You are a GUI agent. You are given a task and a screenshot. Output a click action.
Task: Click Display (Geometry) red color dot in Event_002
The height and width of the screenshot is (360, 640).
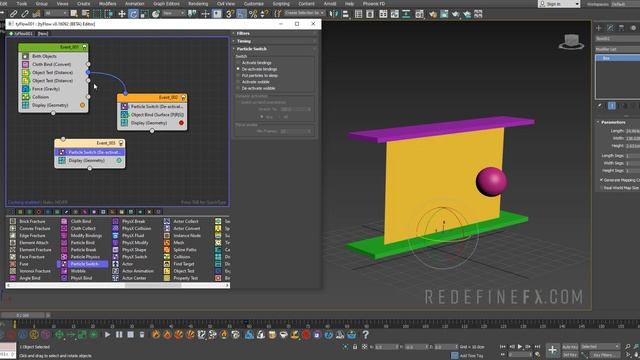pos(181,123)
